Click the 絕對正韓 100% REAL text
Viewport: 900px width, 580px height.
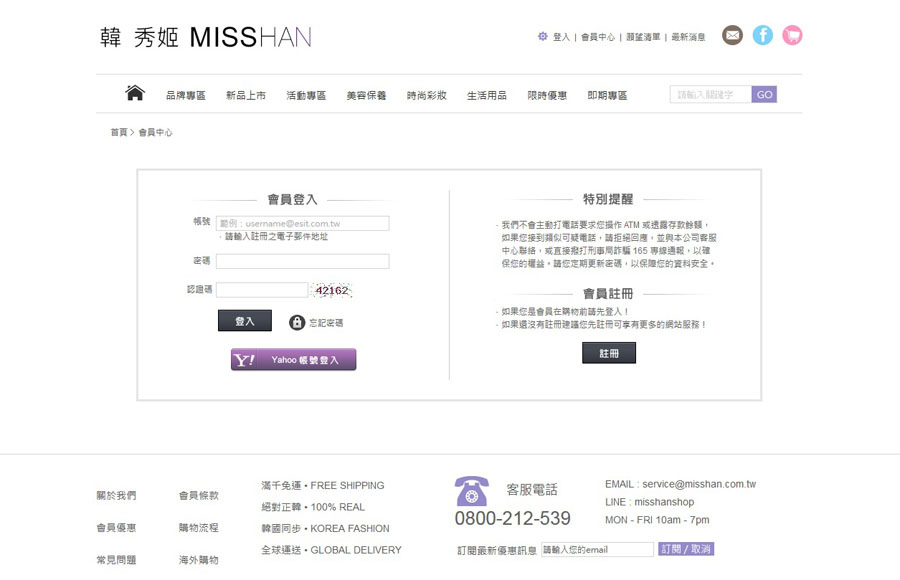313,507
